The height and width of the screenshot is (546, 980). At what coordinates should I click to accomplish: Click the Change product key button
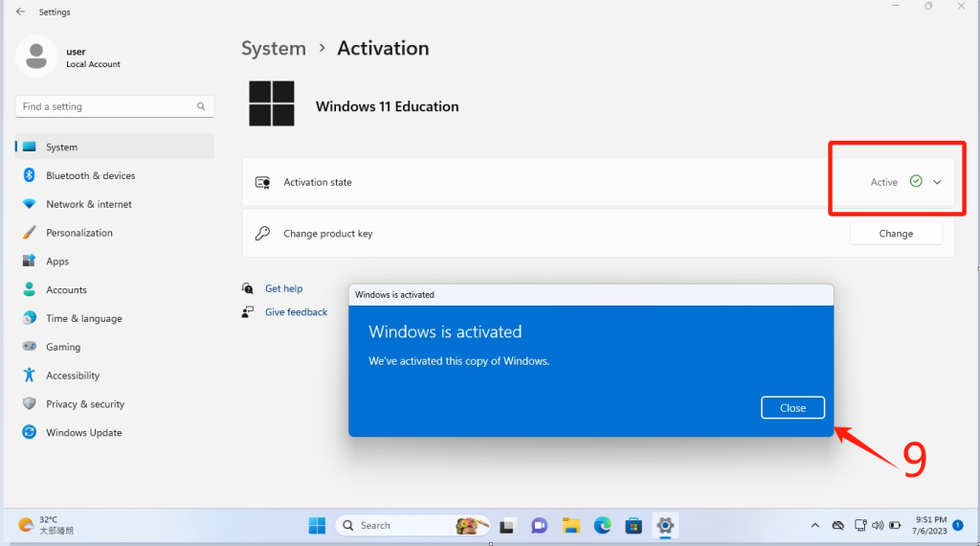pyautogui.click(x=896, y=234)
